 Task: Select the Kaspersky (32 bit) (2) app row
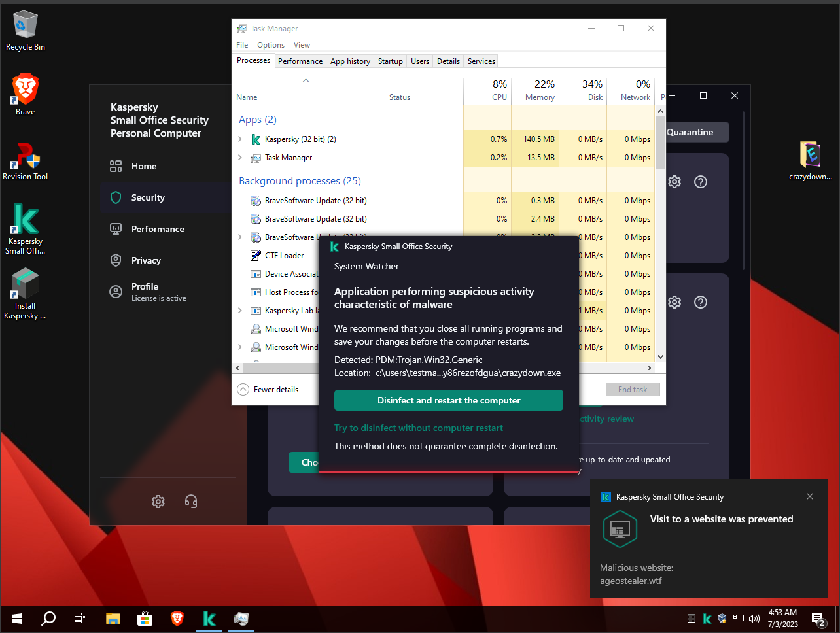[444, 139]
